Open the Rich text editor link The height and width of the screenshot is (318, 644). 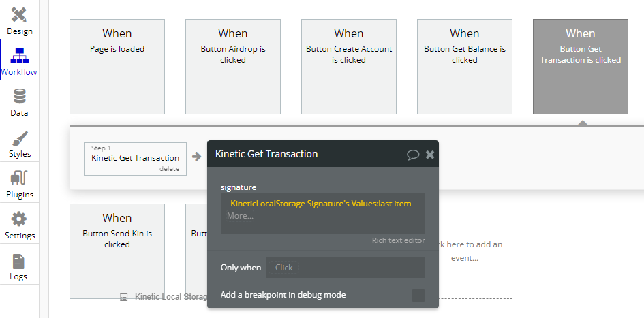click(398, 240)
